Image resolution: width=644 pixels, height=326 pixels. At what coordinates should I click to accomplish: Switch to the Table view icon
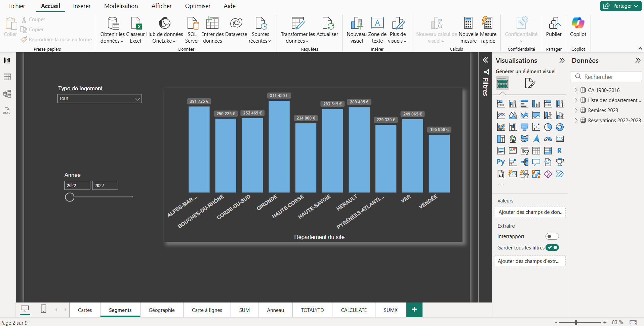click(7, 77)
